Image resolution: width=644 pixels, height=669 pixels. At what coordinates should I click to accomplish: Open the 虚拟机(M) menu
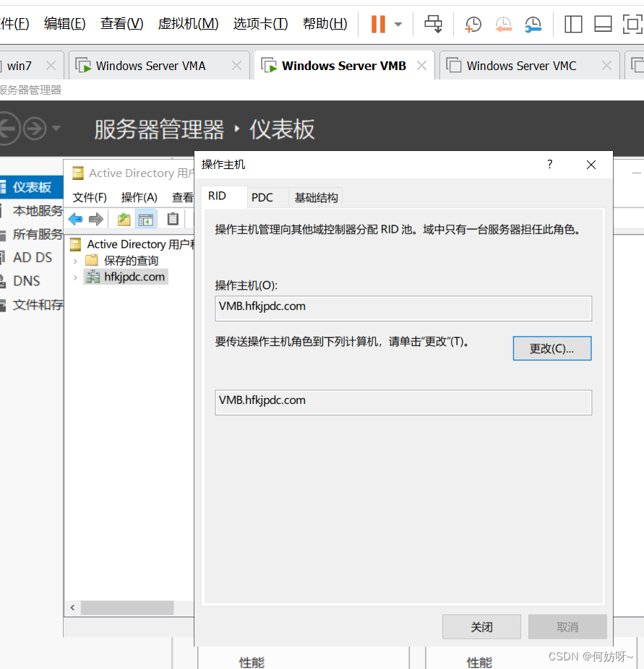coord(188,24)
